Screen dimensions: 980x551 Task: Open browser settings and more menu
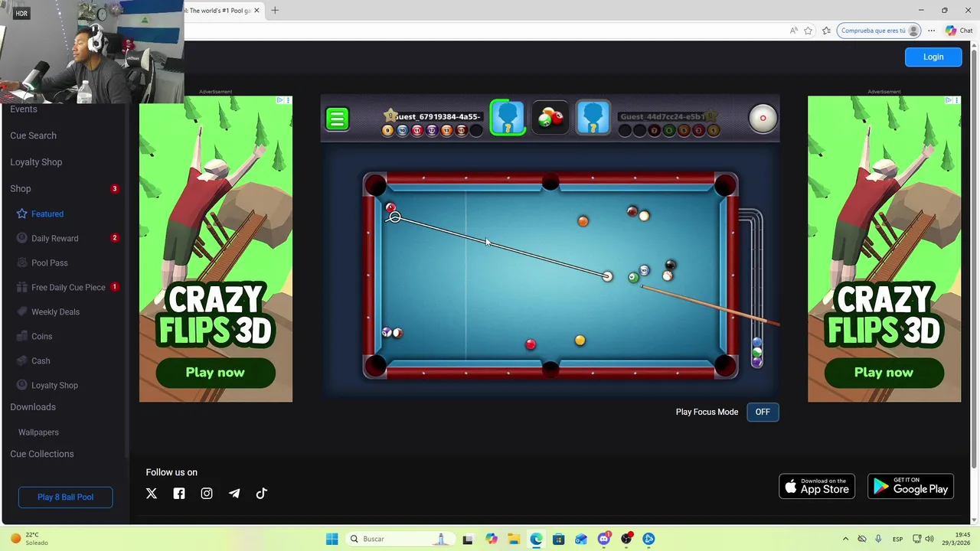[931, 31]
